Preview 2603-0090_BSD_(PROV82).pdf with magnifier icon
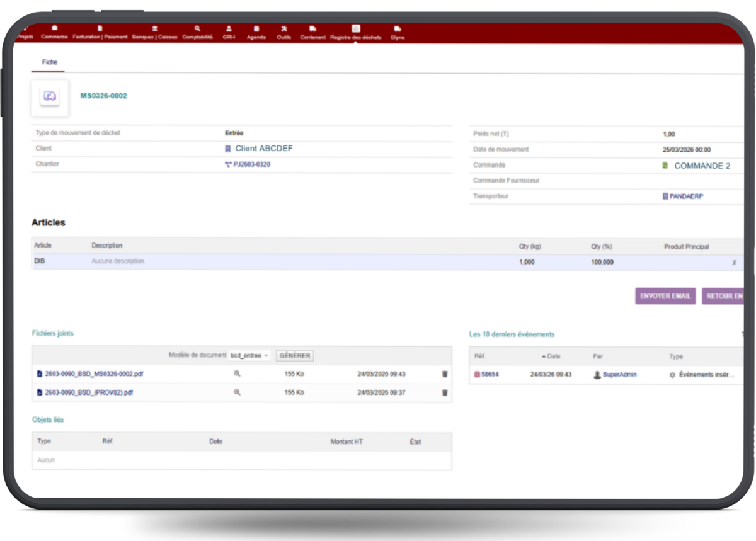The image size is (756, 541). pos(238,392)
